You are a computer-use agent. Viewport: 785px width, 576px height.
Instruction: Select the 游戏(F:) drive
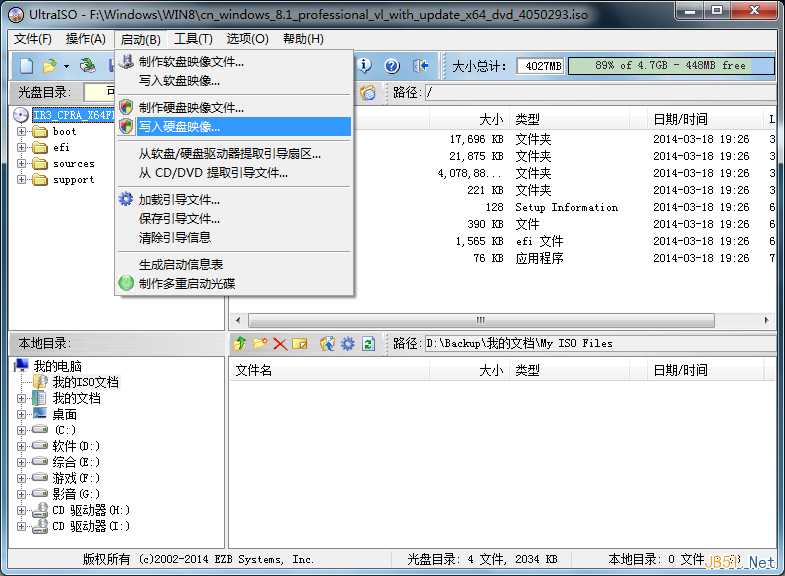pos(76,478)
